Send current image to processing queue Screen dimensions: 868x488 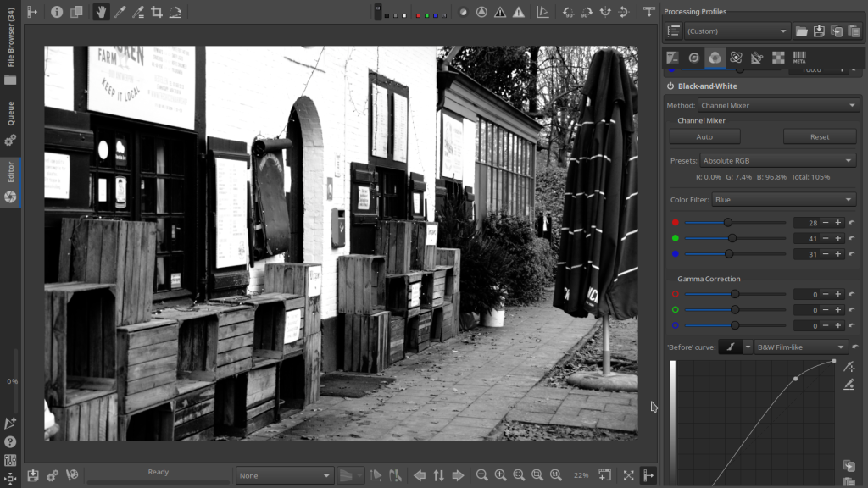tap(53, 475)
